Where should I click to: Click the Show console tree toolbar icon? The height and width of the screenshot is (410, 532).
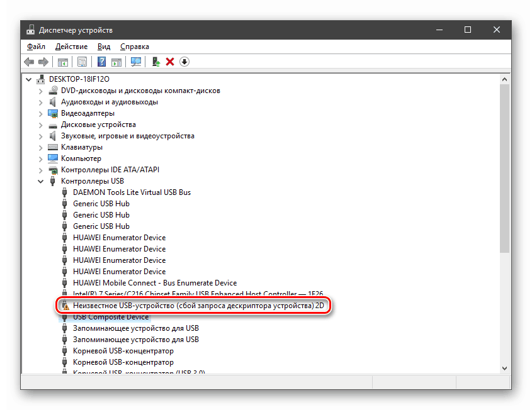pyautogui.click(x=62, y=62)
